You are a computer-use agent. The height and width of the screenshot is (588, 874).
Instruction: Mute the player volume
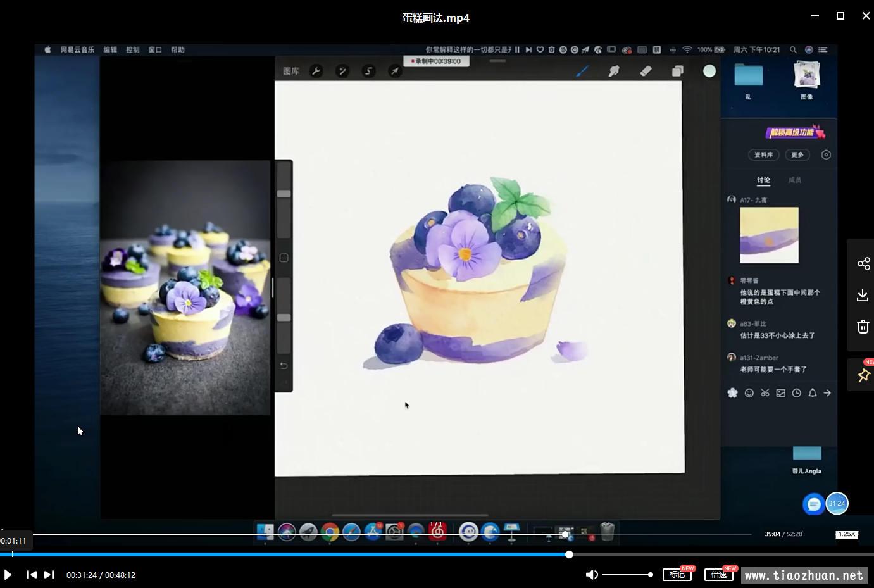click(x=591, y=575)
